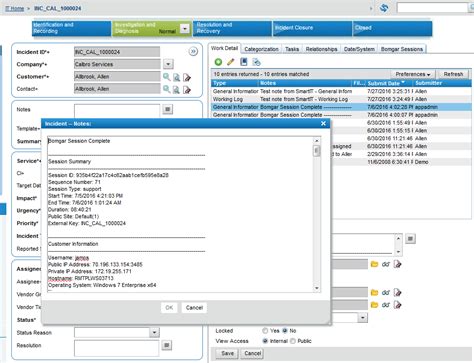
Task: Click the Incident Closure stage
Action: click(313, 28)
